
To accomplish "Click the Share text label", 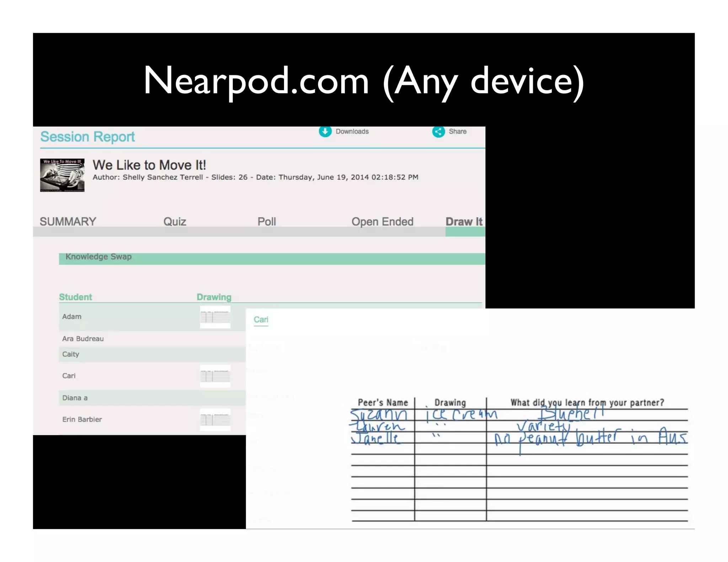I will [x=457, y=131].
